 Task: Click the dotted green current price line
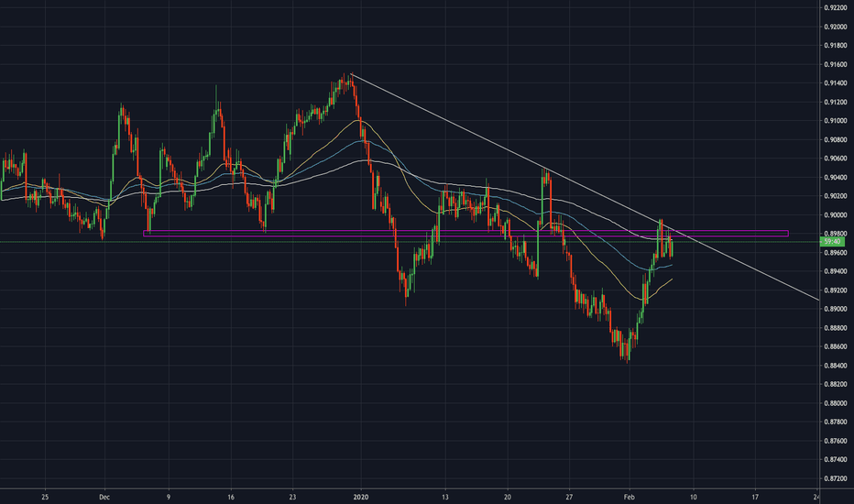(x=409, y=241)
